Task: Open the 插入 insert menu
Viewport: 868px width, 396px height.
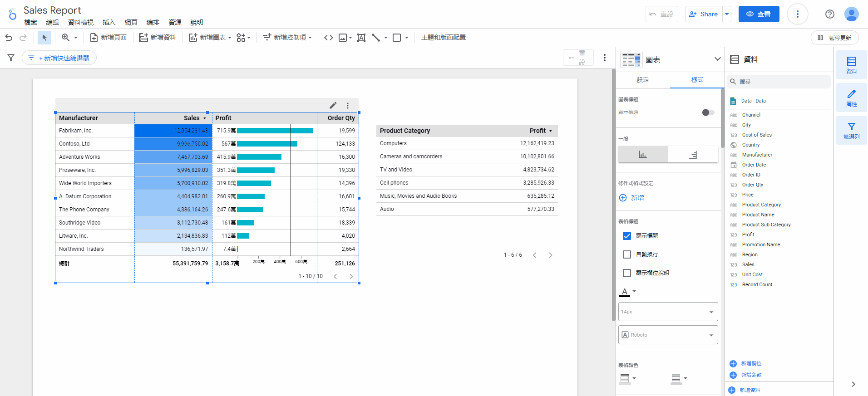Action: [109, 22]
